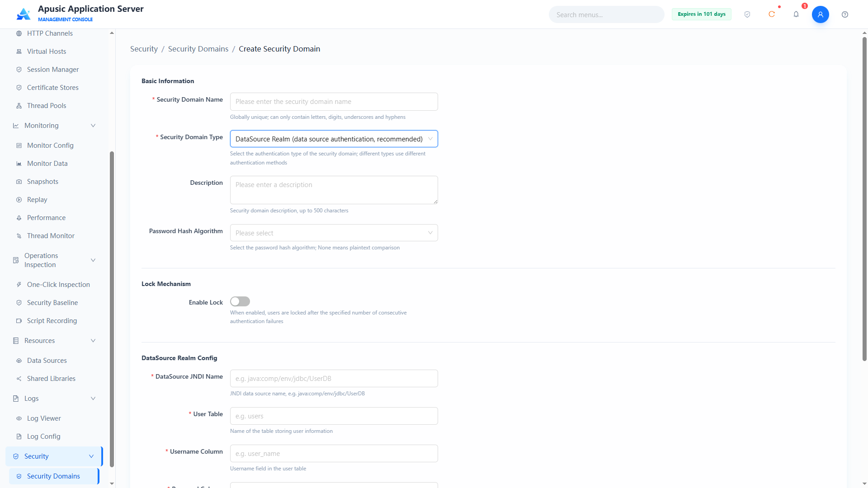Click the Replay play icon
The image size is (868, 488).
click(x=19, y=200)
